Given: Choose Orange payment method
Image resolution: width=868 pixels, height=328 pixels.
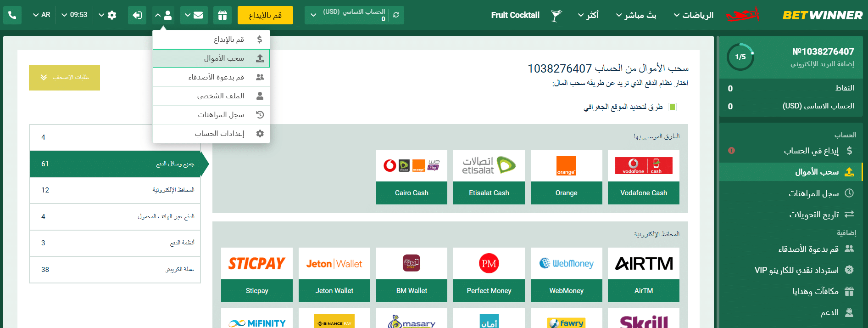Looking at the screenshot, I should point(566,177).
